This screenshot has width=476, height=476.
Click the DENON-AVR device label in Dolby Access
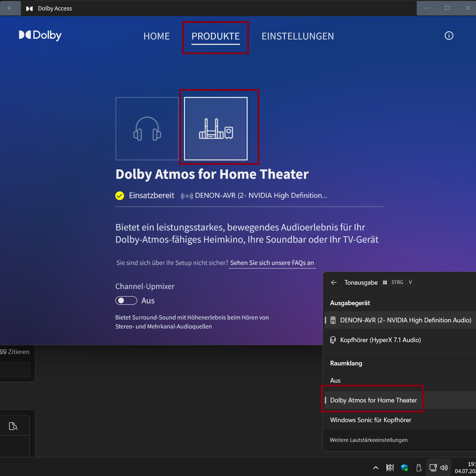click(x=261, y=195)
